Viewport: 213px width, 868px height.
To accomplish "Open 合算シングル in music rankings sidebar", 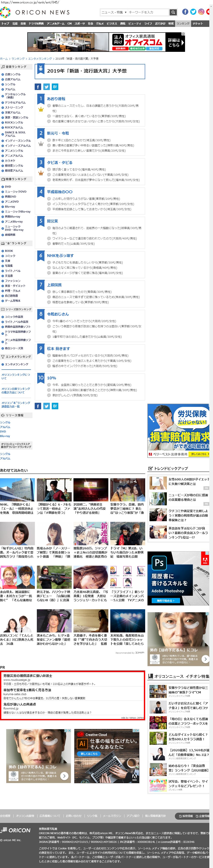I will (x=12, y=74).
